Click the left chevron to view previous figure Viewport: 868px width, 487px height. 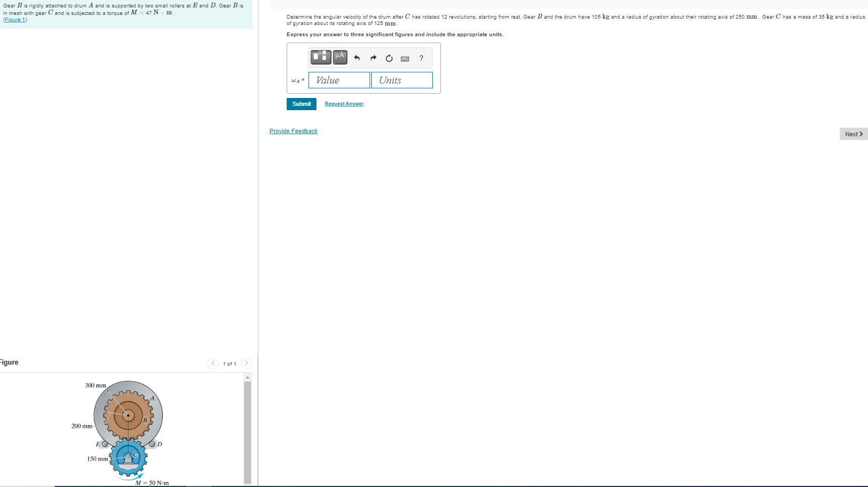[213, 363]
